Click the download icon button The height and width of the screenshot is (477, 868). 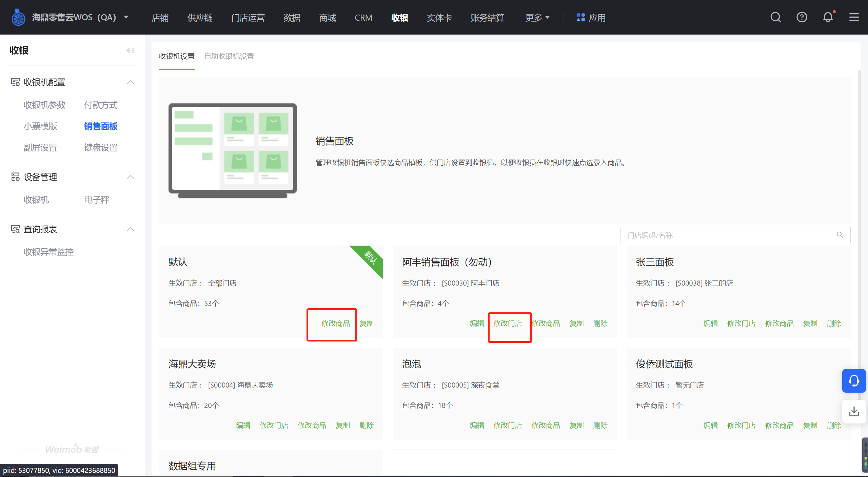pyautogui.click(x=854, y=412)
